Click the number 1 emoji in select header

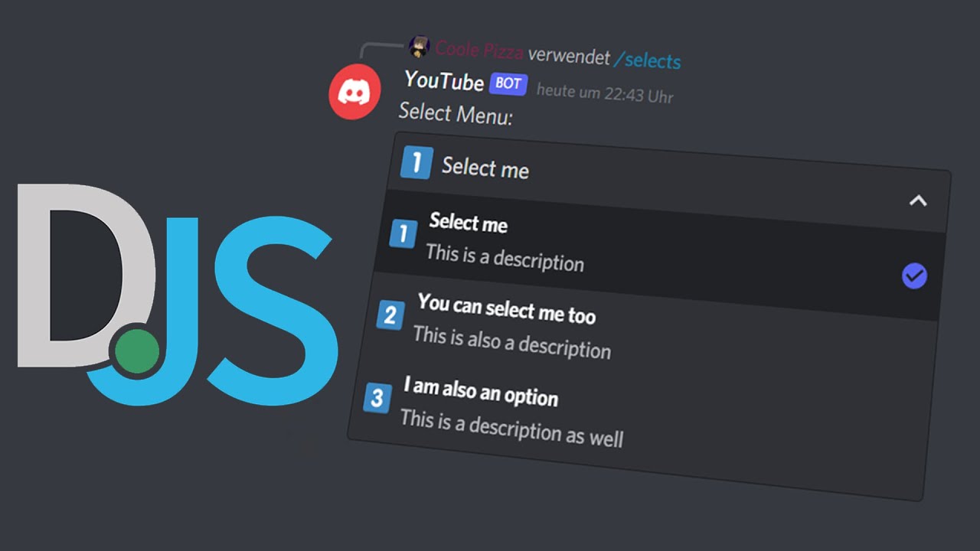pos(416,162)
